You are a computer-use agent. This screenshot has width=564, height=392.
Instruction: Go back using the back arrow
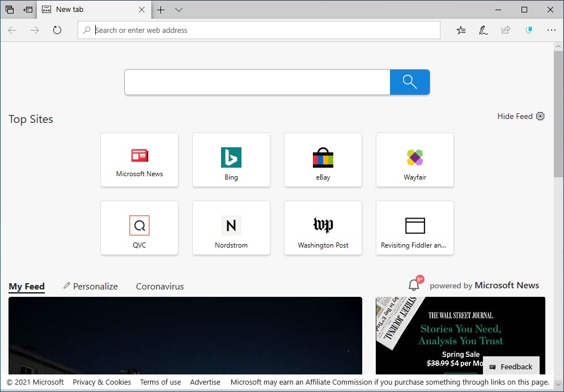coord(12,30)
